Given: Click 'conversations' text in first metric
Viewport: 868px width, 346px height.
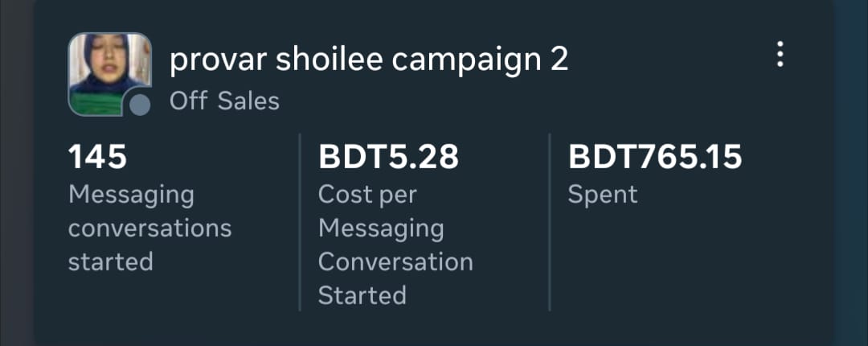Looking at the screenshot, I should coord(150,229).
